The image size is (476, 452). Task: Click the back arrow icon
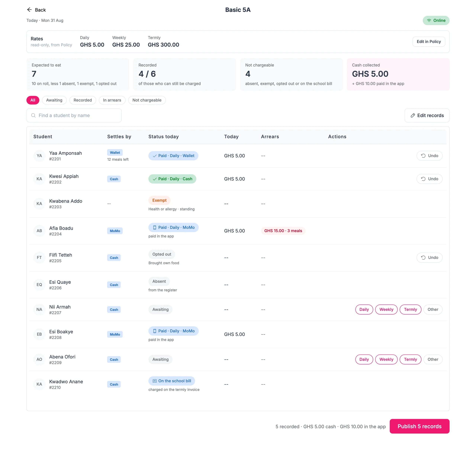(29, 10)
